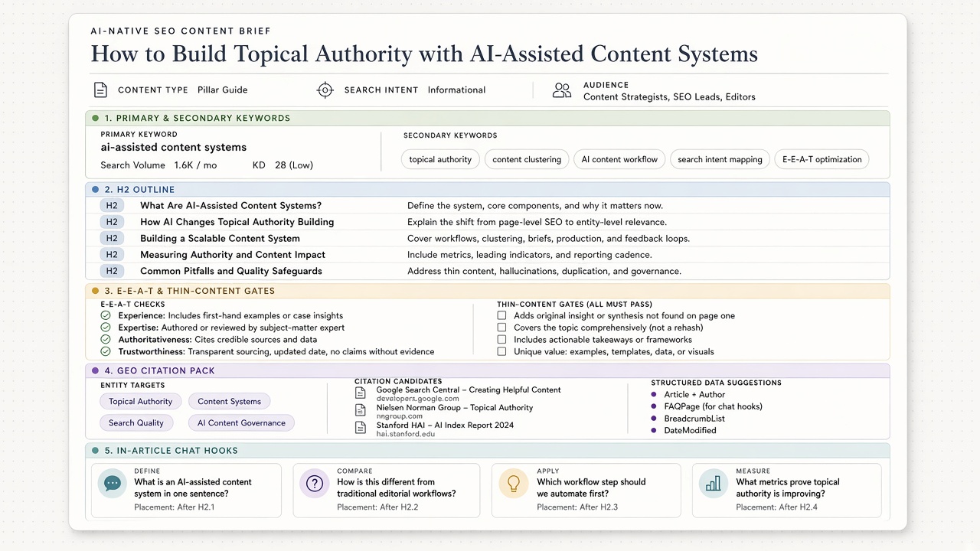Click the Expertise check circle icon
Viewport: 980px width, 551px height.
[106, 328]
